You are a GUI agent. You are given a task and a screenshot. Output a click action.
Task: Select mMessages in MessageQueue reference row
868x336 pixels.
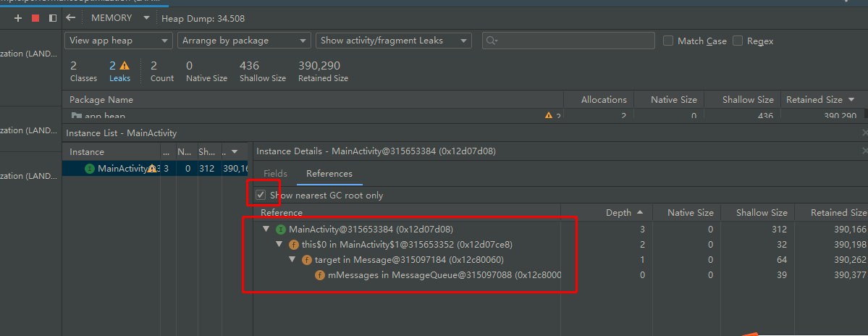pyautogui.click(x=560, y=274)
